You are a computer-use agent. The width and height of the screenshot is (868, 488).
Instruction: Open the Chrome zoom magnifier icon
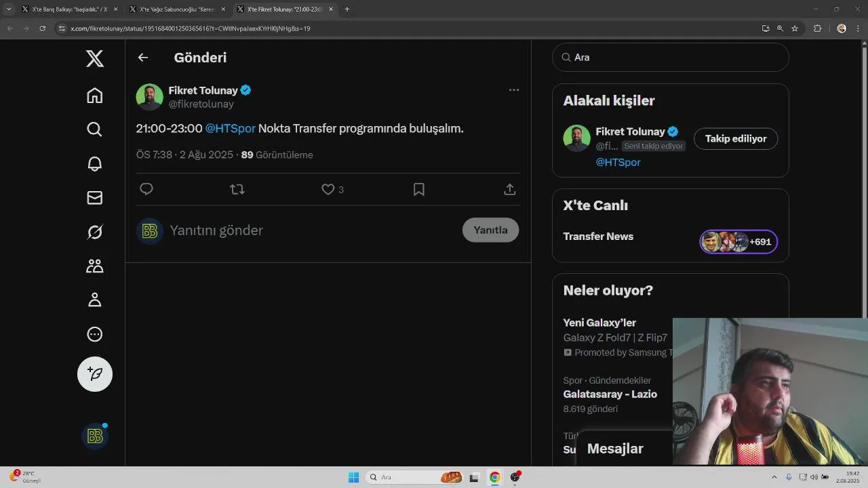pos(780,28)
